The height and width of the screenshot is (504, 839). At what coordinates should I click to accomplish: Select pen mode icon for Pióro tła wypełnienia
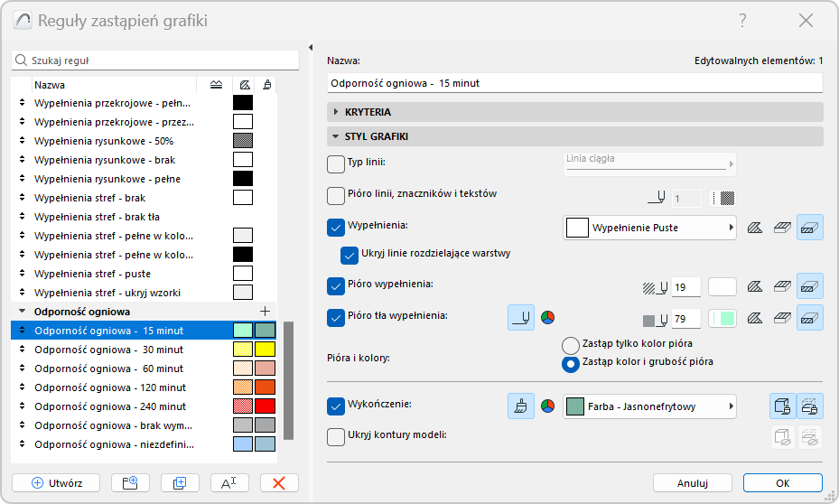coord(520,318)
